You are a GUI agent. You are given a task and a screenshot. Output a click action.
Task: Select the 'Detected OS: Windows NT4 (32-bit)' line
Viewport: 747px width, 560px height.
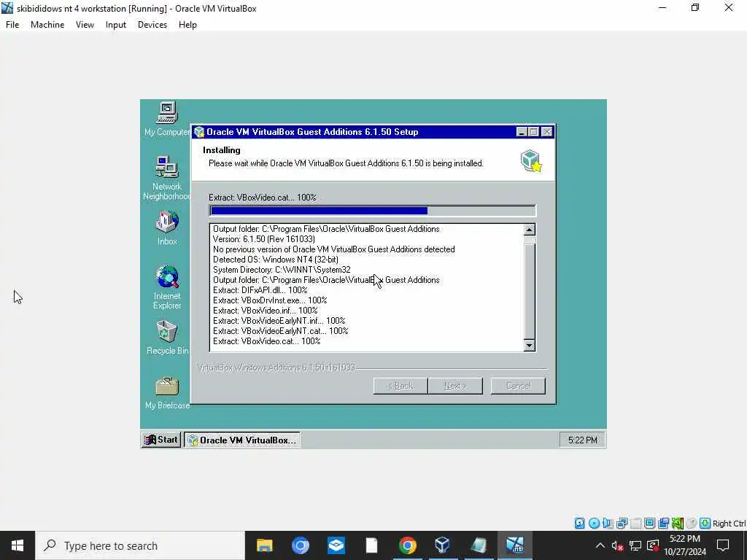275,260
